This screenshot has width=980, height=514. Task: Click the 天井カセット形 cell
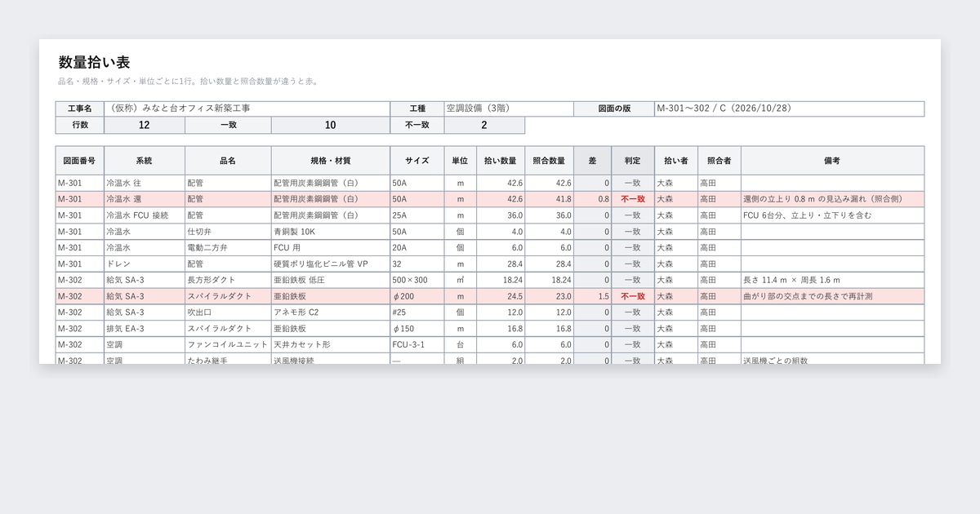[331, 345]
